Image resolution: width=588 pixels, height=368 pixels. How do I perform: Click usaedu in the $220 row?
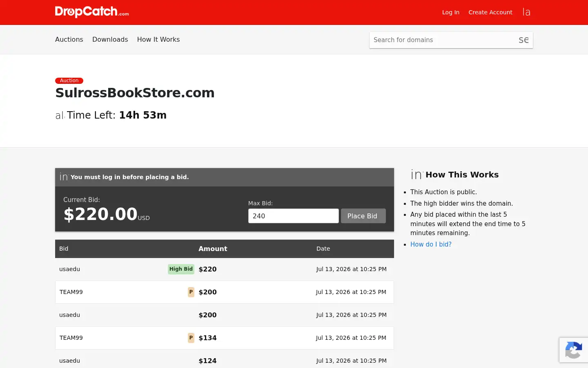click(x=69, y=269)
